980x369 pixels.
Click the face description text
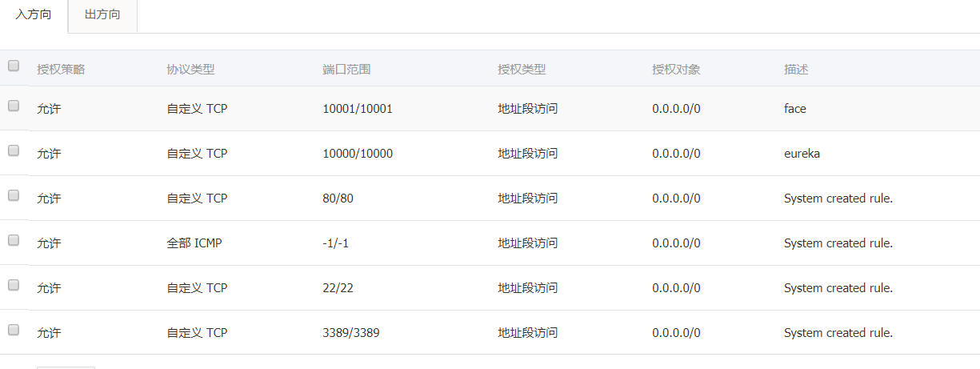[795, 109]
